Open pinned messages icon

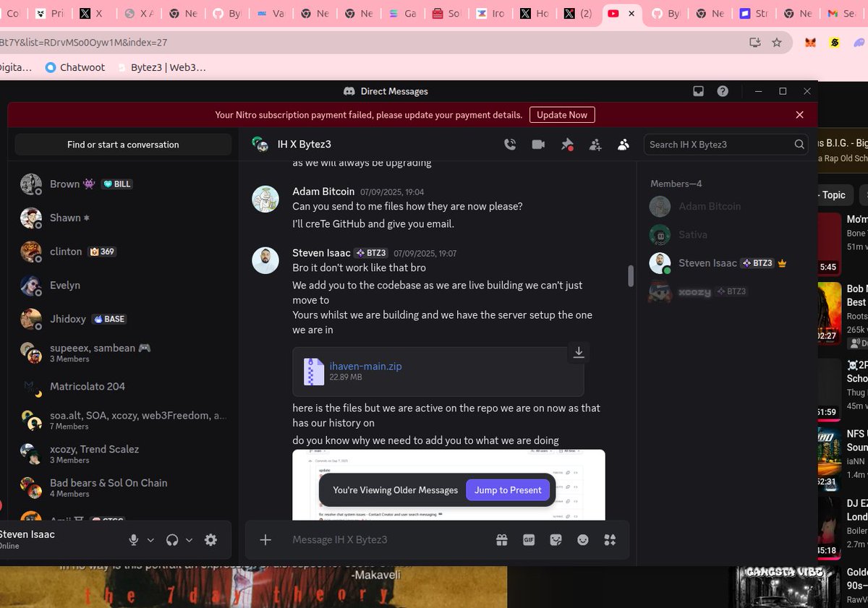[567, 145]
